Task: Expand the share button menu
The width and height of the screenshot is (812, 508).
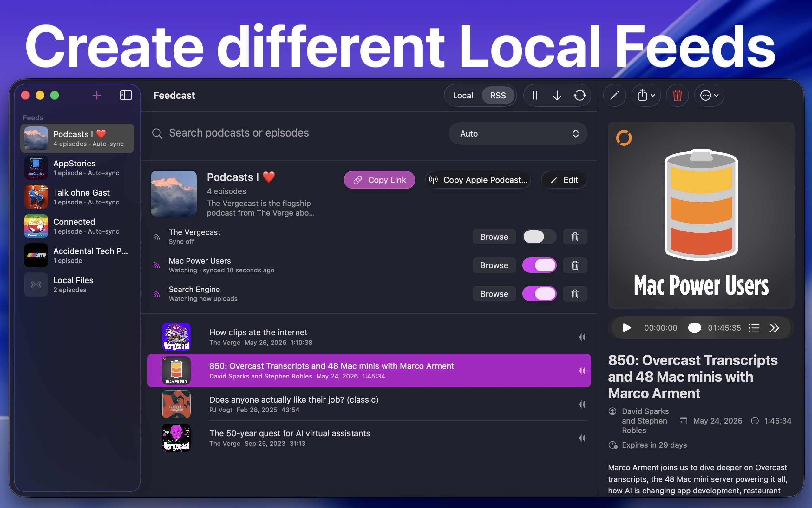Action: [x=646, y=96]
